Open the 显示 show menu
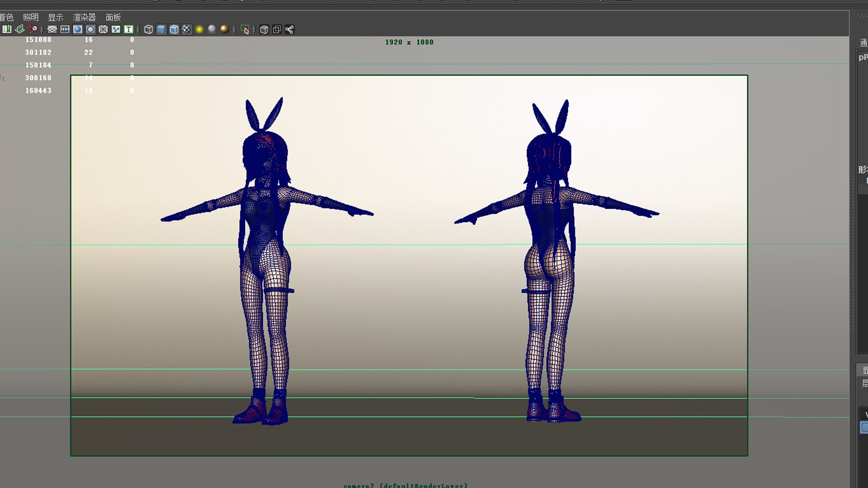The width and height of the screenshot is (868, 488). pyautogui.click(x=56, y=17)
